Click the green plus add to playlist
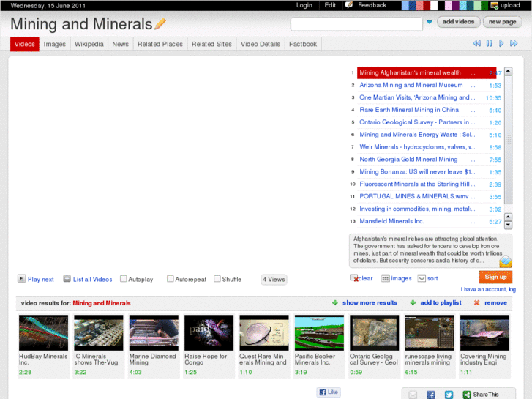 [x=413, y=302]
